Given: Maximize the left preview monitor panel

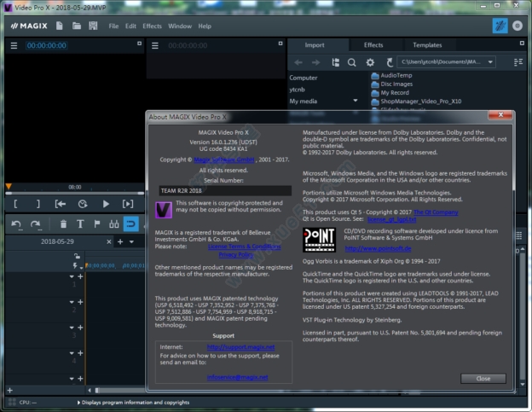Looking at the screenshot, I should pos(139,44).
